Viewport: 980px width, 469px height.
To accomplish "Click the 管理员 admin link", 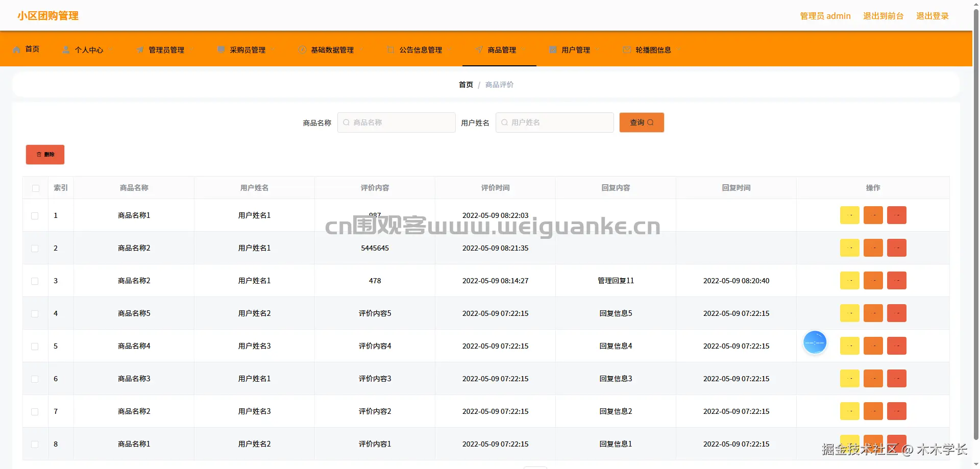I will [x=825, y=16].
